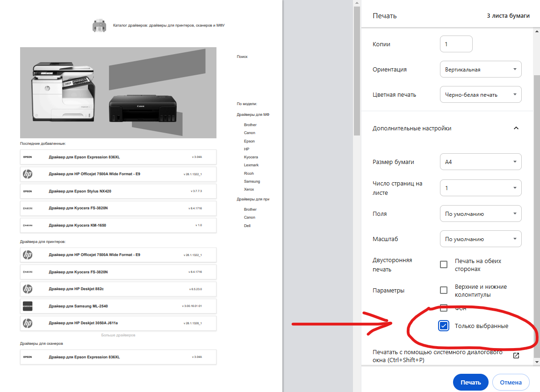Click Kyocera logo beside KM-1650 driver

[x=28, y=225]
